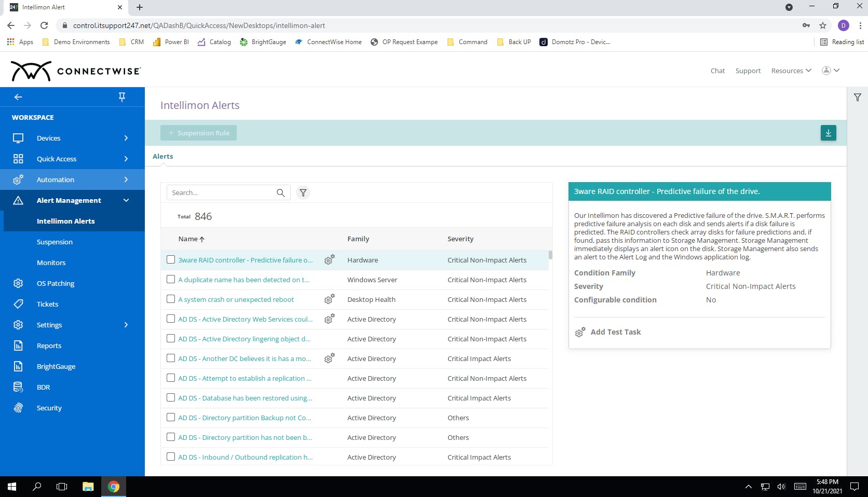Screen dimensions: 868x497
Task: Check the duplicate name detected row
Action: (x=171, y=279)
